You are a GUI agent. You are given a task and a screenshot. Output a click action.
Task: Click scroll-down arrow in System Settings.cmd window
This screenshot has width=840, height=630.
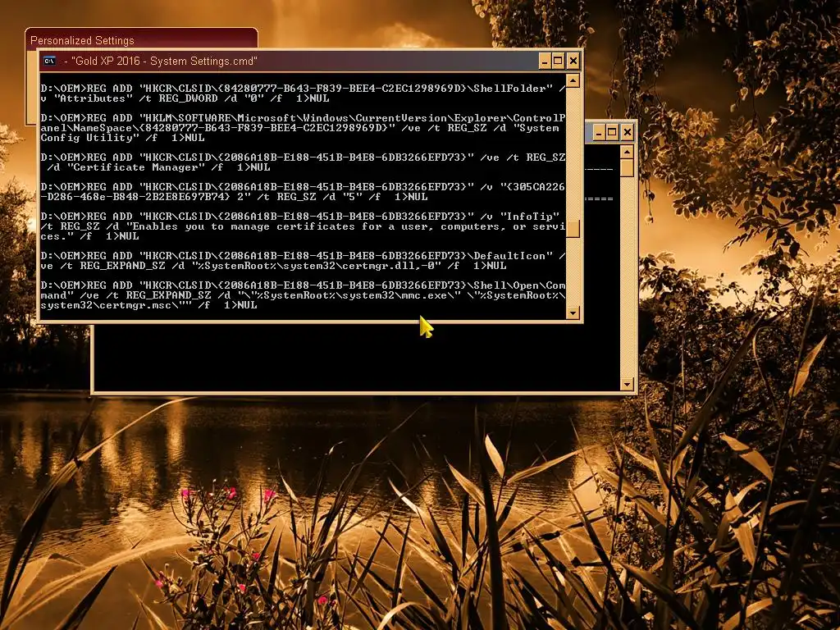click(573, 313)
